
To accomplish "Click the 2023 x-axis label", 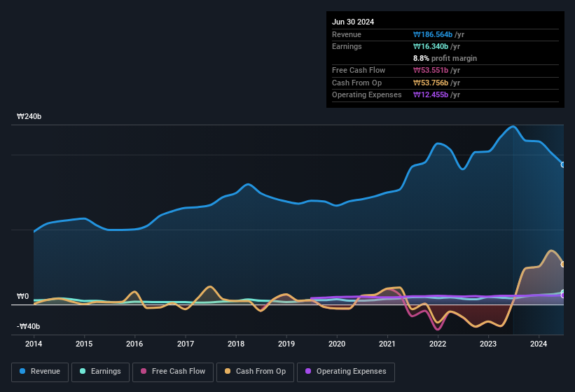I will click(488, 344).
